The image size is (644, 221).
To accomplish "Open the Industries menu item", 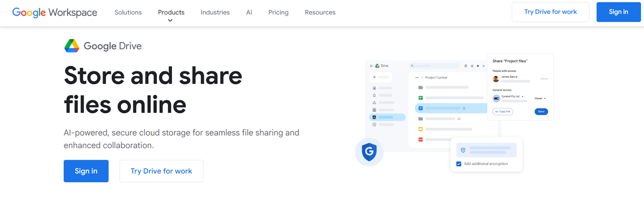I will [215, 12].
